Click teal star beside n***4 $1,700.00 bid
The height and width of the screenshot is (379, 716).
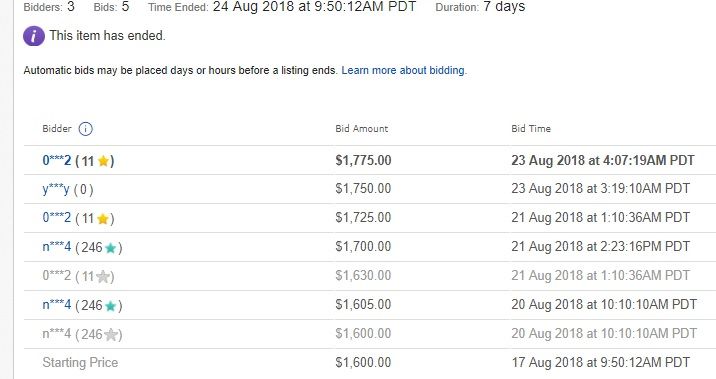pyautogui.click(x=111, y=248)
